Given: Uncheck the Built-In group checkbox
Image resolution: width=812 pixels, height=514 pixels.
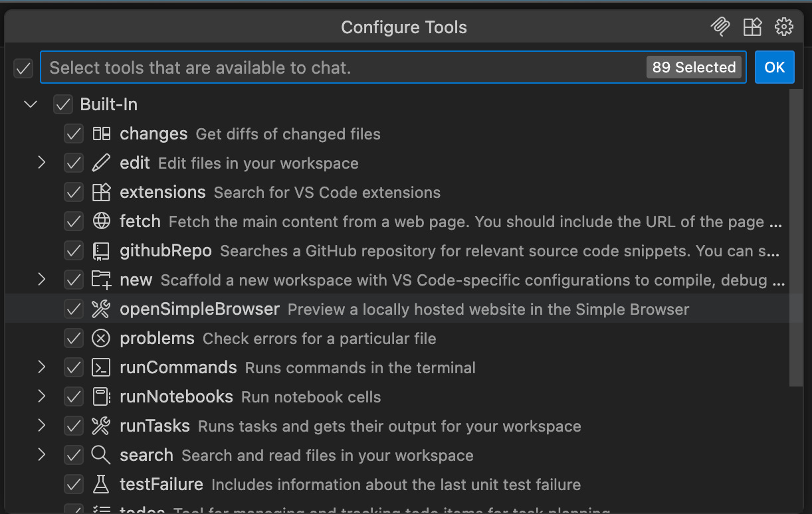Looking at the screenshot, I should pos(63,105).
